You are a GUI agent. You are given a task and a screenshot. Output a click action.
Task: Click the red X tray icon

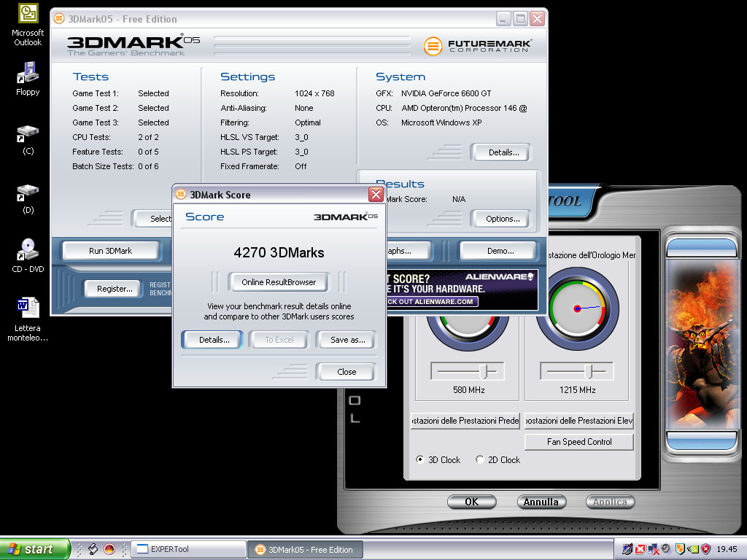pos(640,549)
